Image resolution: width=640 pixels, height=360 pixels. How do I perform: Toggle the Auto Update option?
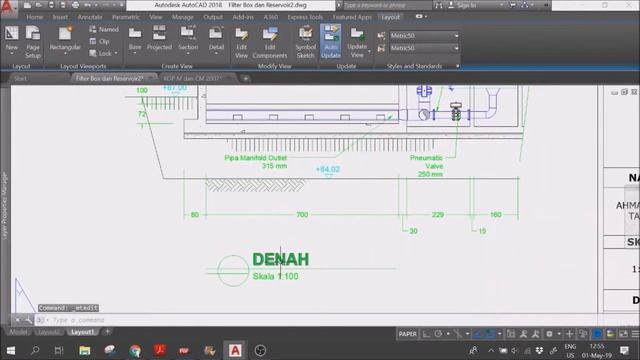point(331,41)
